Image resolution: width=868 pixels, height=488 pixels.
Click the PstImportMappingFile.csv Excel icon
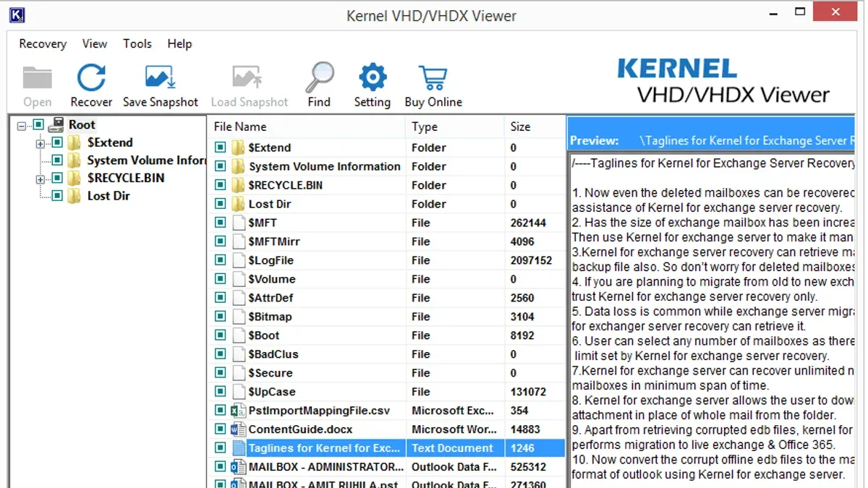click(x=238, y=411)
